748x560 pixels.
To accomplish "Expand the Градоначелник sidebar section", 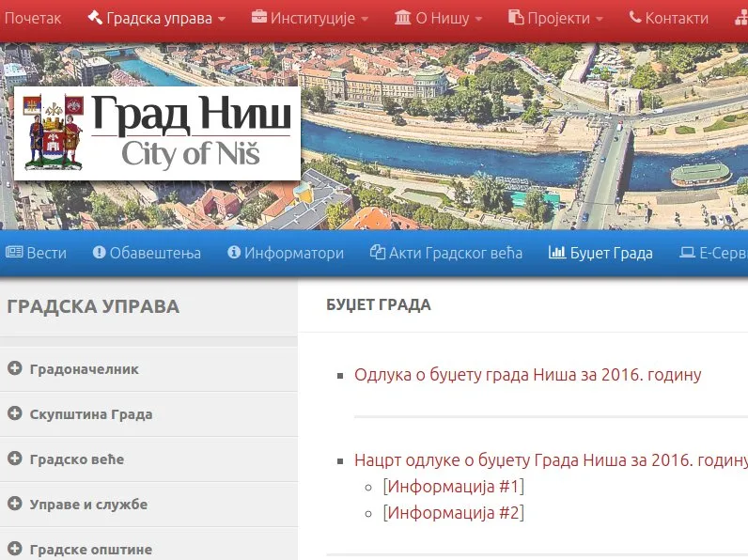I will click(14, 369).
